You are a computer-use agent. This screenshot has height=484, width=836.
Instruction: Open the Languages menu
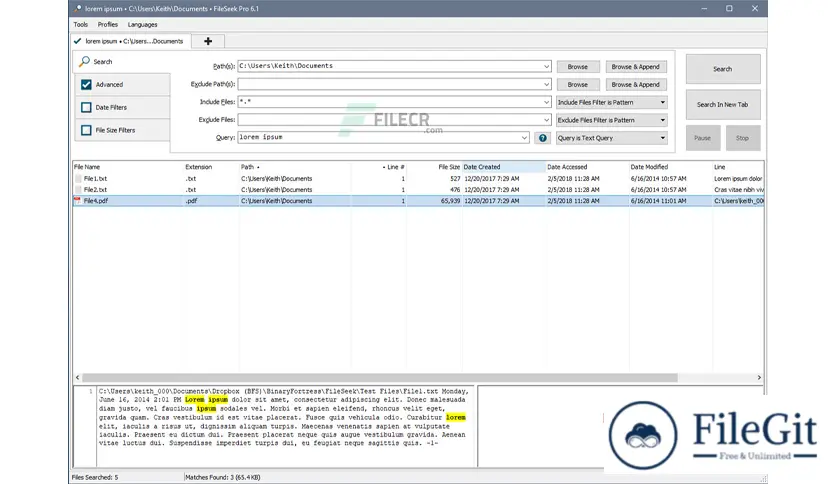pyautogui.click(x=142, y=25)
